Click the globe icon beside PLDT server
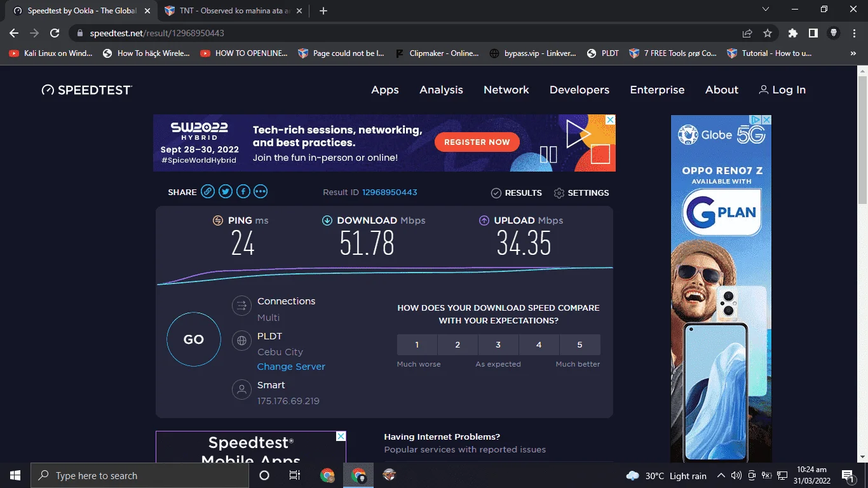This screenshot has width=868, height=488. pyautogui.click(x=241, y=341)
